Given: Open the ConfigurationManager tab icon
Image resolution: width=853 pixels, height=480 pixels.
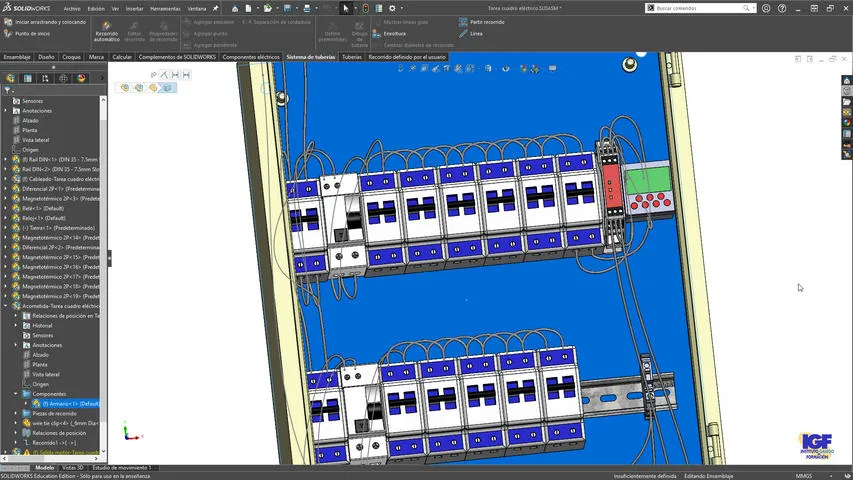Looking at the screenshot, I should point(46,78).
